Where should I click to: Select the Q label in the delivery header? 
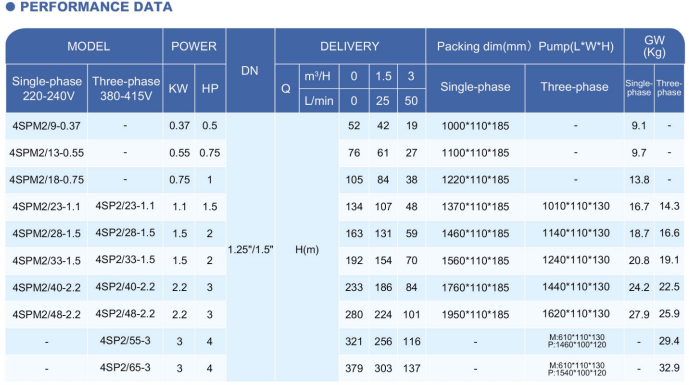[x=286, y=89]
